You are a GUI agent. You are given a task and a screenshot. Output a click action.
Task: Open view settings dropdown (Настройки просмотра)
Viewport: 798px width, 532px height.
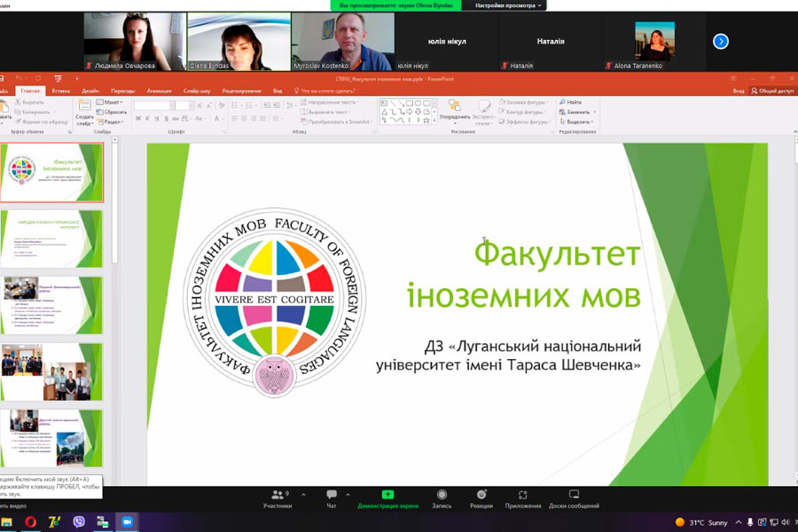click(x=508, y=5)
